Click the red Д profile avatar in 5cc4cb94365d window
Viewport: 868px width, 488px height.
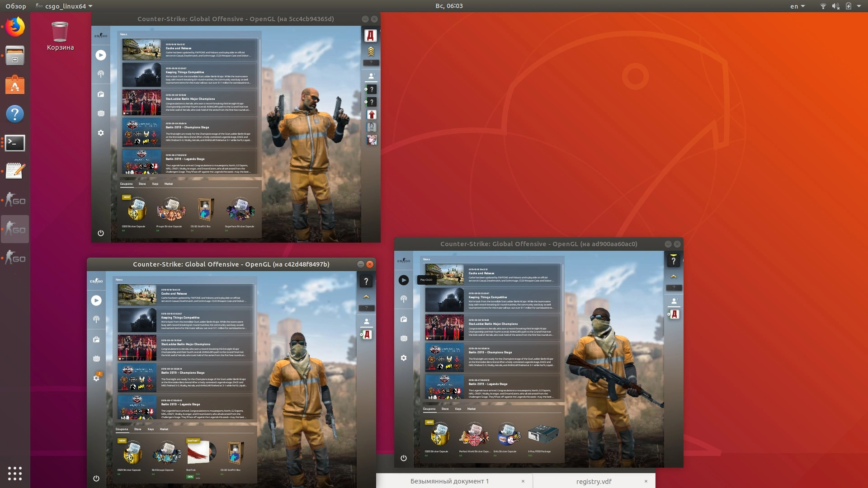371,35
